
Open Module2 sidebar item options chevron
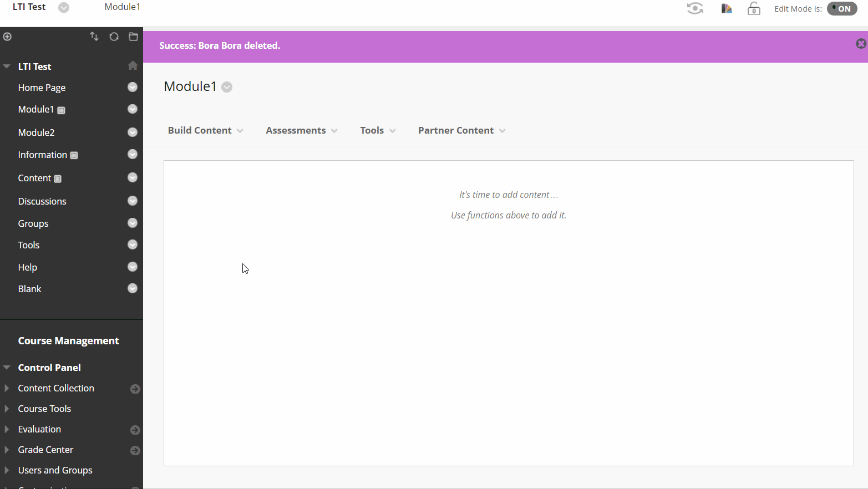pyautogui.click(x=133, y=132)
